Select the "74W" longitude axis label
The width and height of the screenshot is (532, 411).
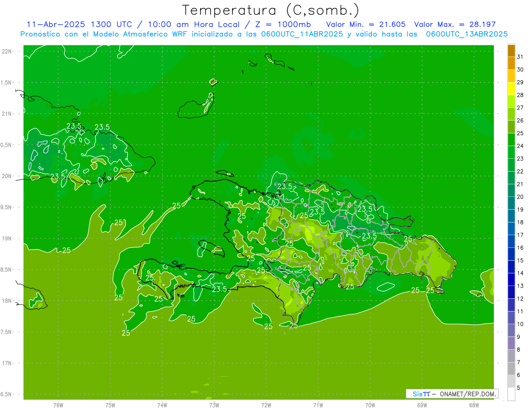(162, 405)
